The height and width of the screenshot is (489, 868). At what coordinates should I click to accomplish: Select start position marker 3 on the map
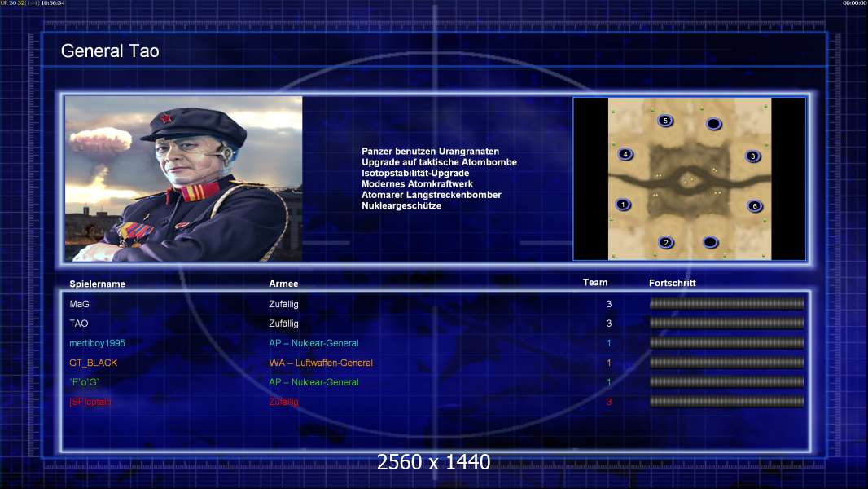click(753, 156)
